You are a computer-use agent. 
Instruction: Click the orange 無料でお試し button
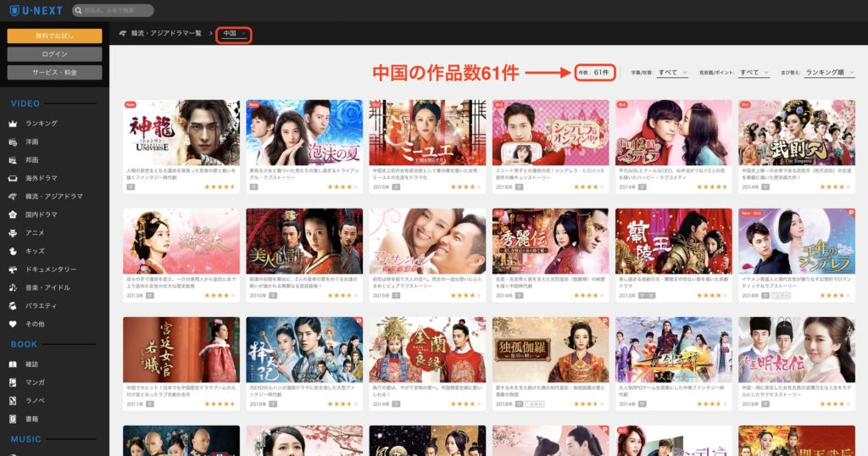[54, 36]
